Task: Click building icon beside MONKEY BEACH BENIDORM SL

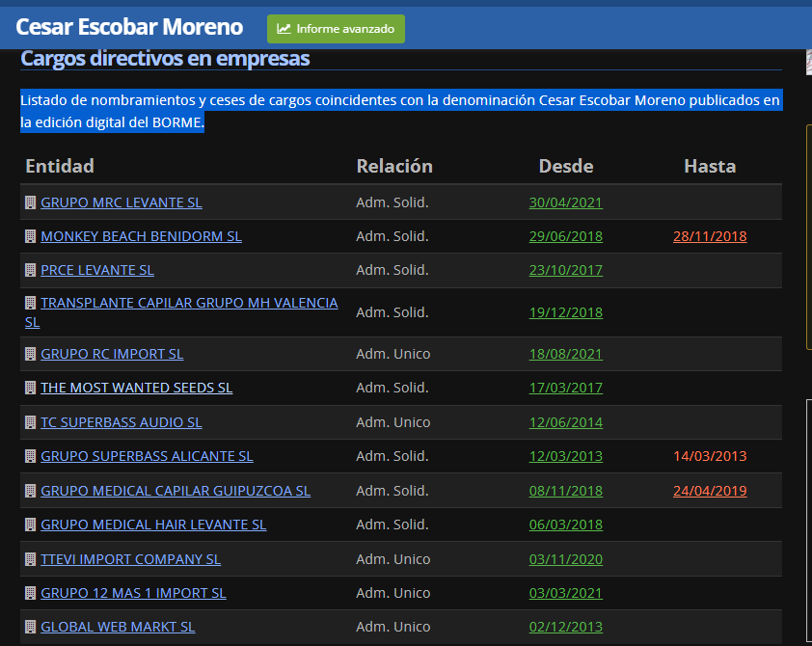Action: (31, 236)
